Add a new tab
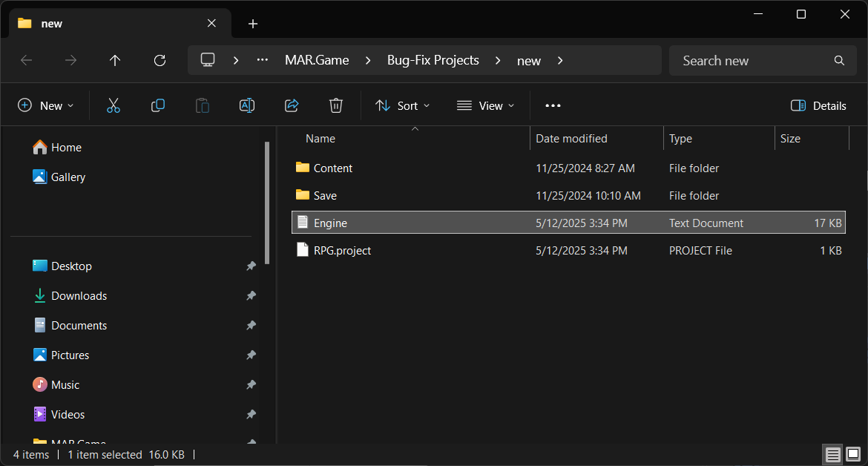The height and width of the screenshot is (466, 868). pos(253,24)
